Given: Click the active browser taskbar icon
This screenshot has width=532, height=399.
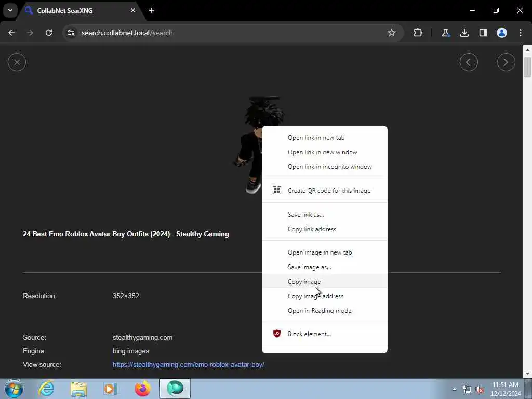Looking at the screenshot, I should click(175, 389).
